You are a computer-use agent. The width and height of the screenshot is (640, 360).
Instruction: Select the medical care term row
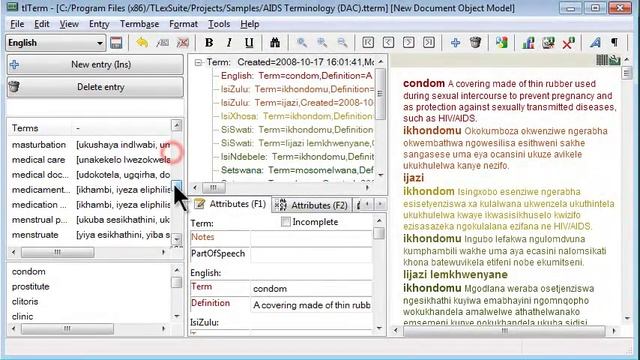90,160
